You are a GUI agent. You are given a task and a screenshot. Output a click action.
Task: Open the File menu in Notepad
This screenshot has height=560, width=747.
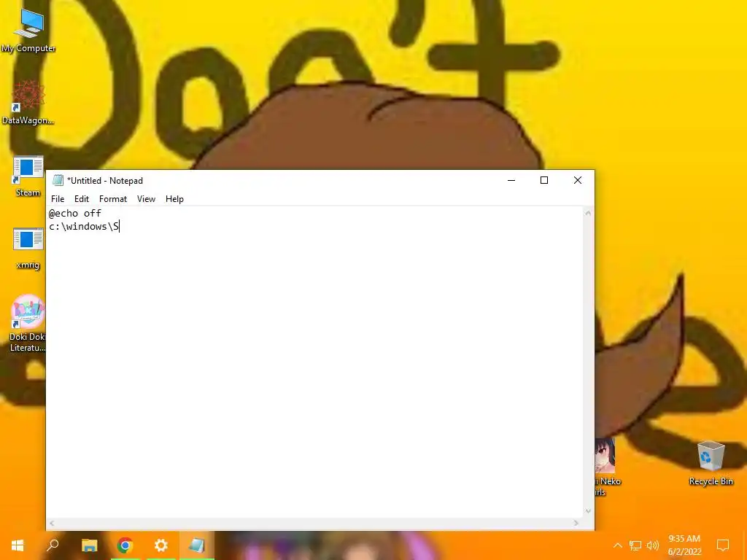point(58,199)
